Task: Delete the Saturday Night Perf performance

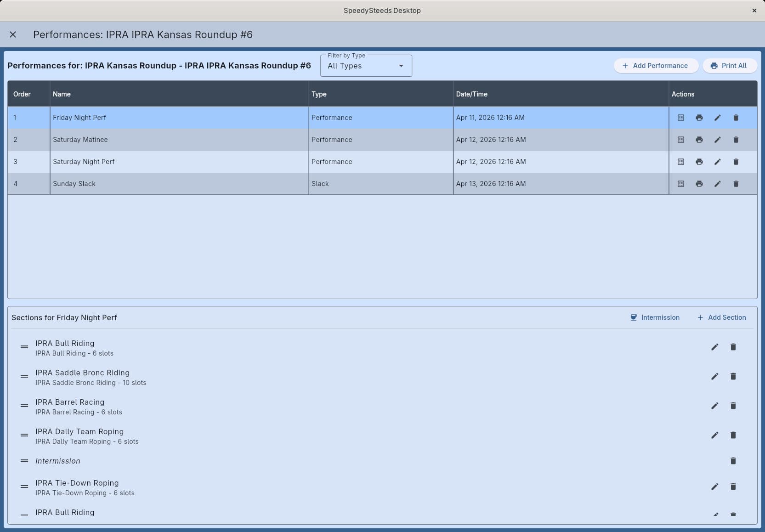Action: (736, 162)
